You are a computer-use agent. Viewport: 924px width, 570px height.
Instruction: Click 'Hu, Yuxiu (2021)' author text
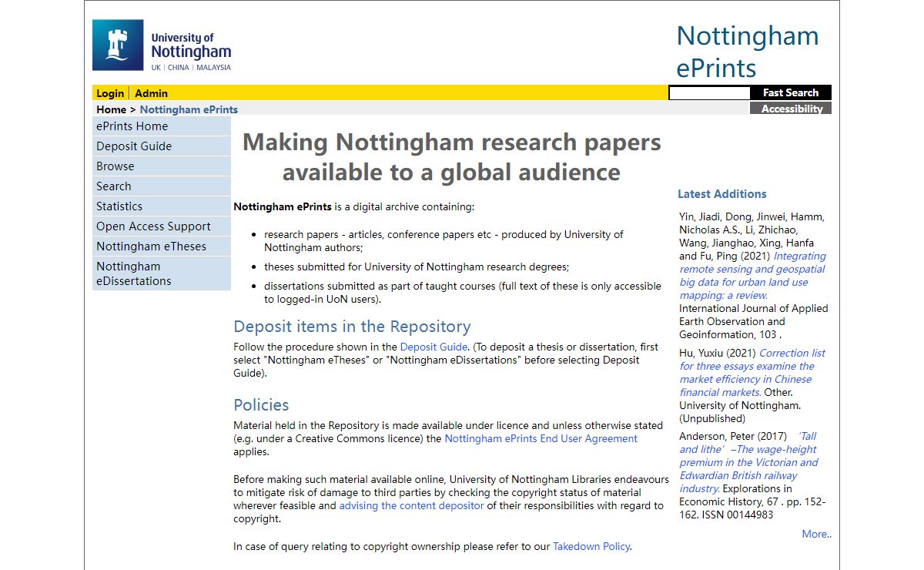coord(718,353)
